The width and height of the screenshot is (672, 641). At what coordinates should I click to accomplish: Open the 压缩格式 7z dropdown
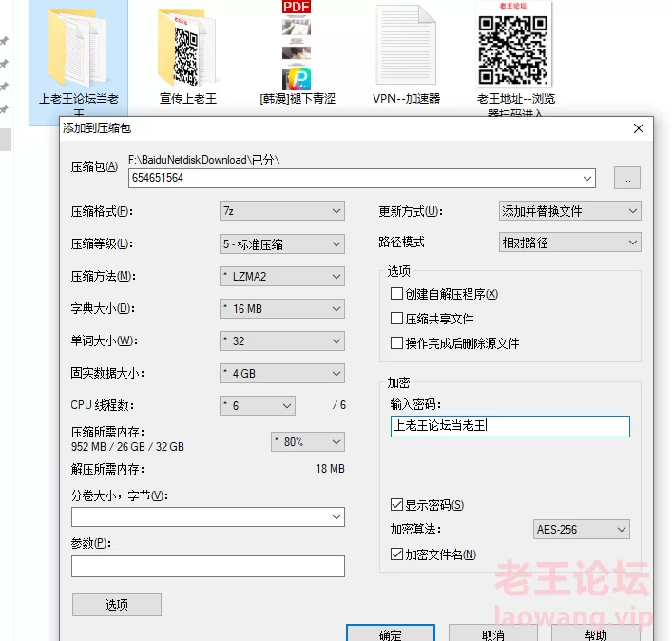pos(281,211)
